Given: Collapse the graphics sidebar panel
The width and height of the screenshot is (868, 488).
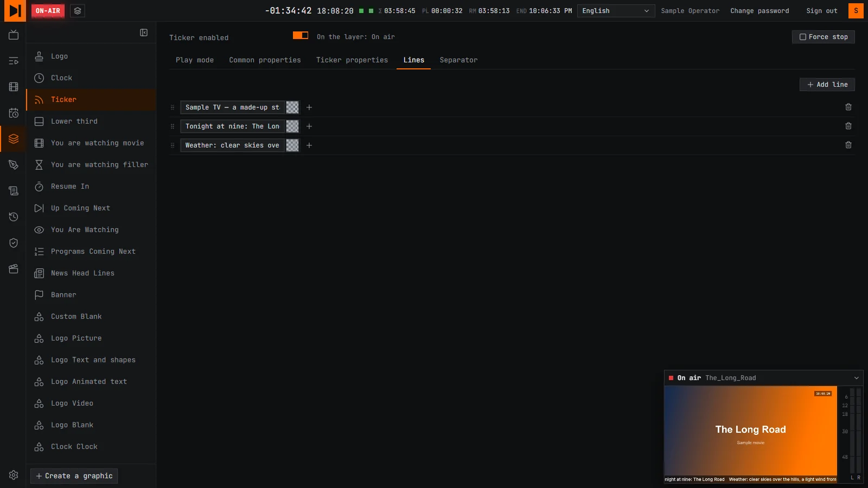Looking at the screenshot, I should coord(144,33).
